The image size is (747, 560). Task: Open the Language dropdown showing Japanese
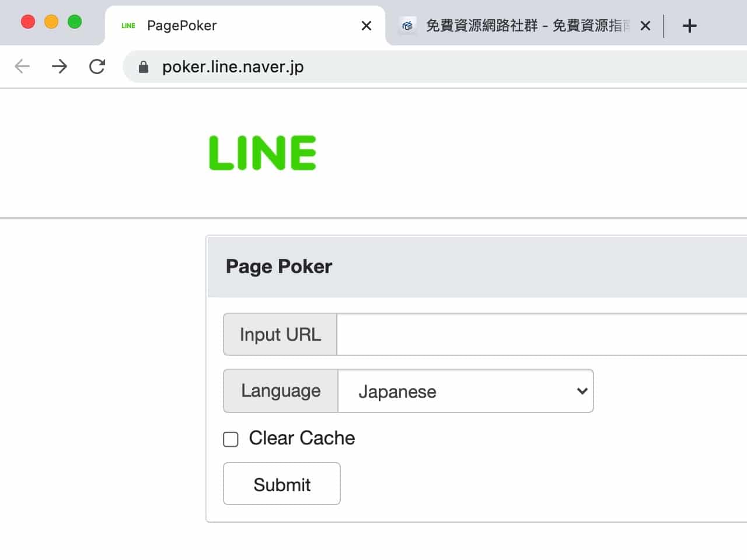point(466,391)
